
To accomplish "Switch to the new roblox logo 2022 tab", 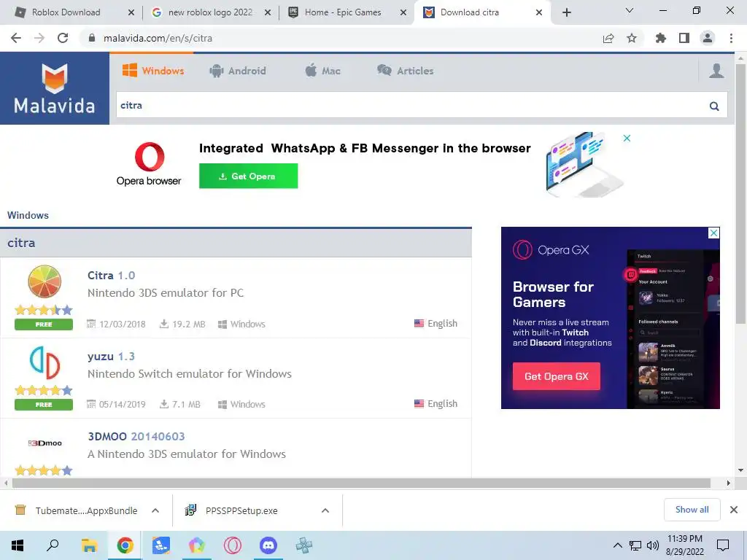I will [x=210, y=12].
